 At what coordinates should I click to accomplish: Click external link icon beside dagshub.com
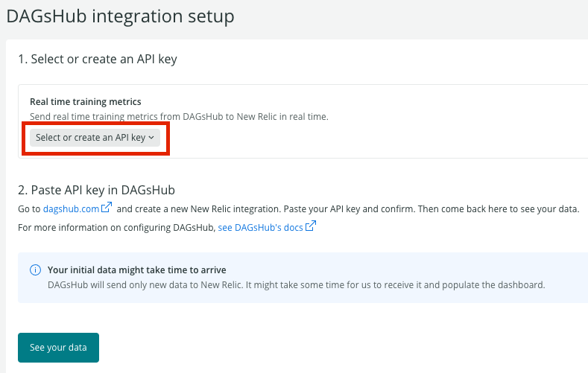pyautogui.click(x=107, y=208)
